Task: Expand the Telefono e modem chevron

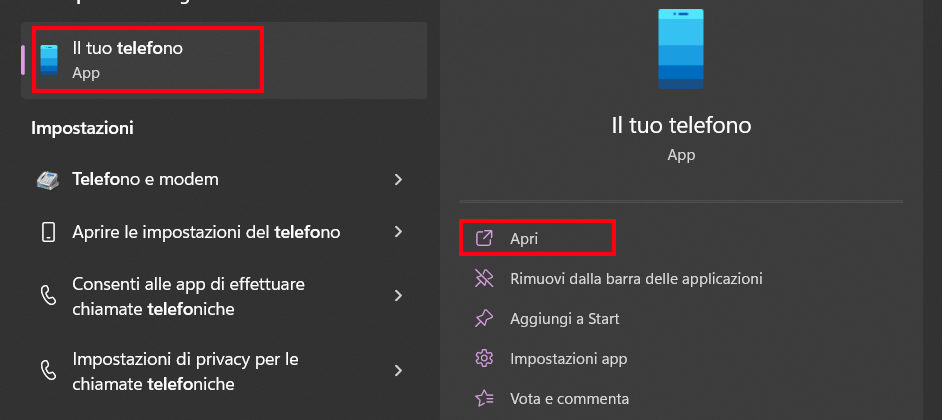Action: point(398,180)
